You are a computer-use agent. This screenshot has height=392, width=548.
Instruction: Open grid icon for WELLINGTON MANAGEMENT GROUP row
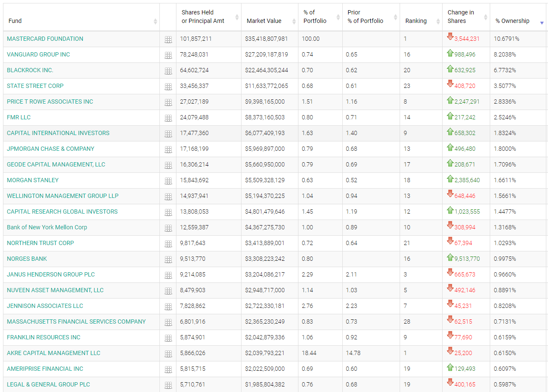point(168,197)
